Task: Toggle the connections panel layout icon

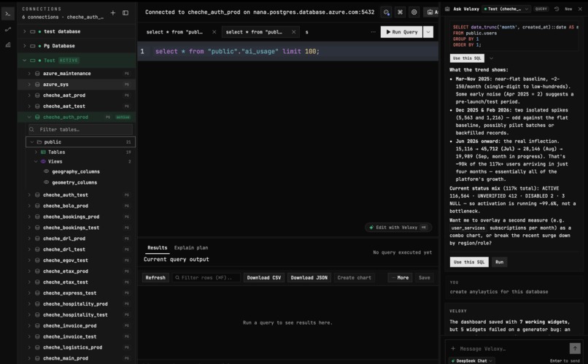Action: (125, 12)
